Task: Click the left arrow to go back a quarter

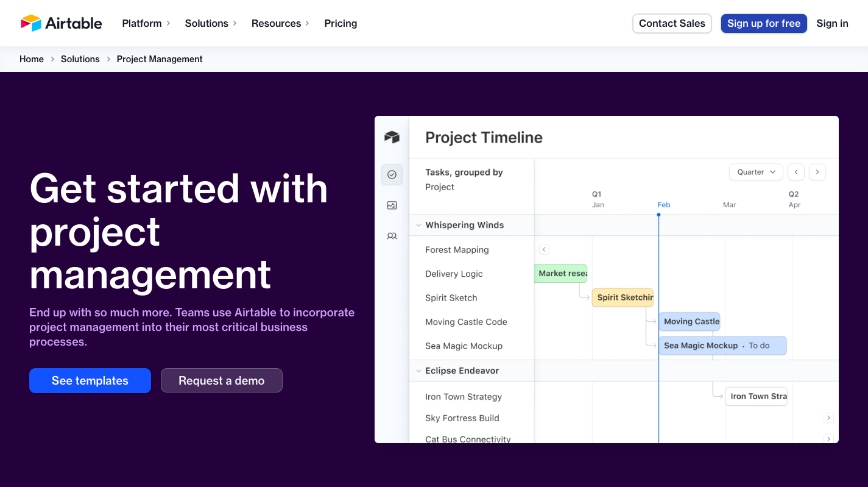Action: (x=796, y=172)
